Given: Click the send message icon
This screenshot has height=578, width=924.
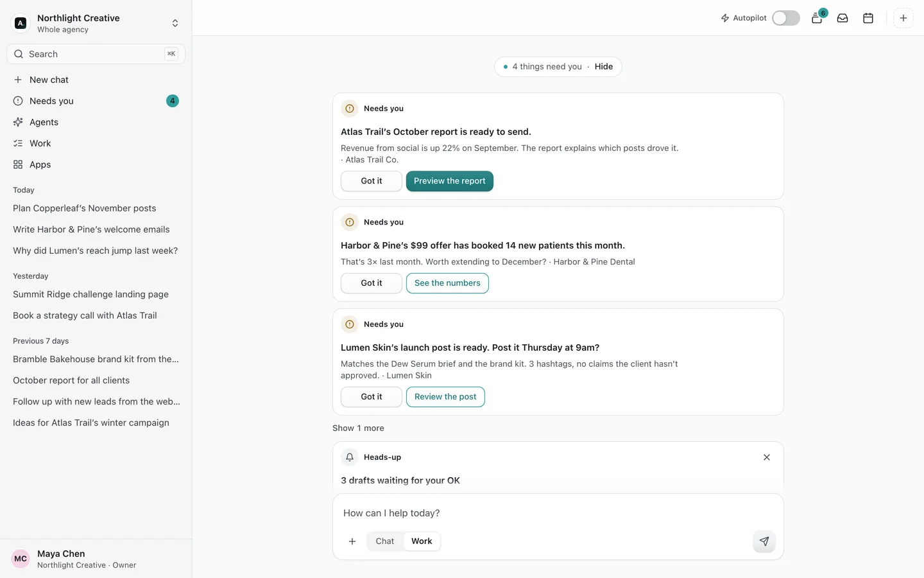Looking at the screenshot, I should click(764, 541).
